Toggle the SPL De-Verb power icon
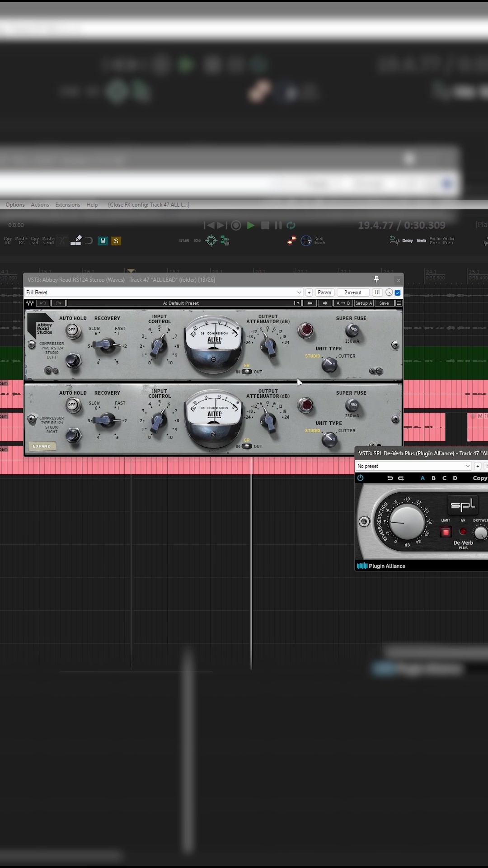The image size is (488, 868). pos(360,478)
